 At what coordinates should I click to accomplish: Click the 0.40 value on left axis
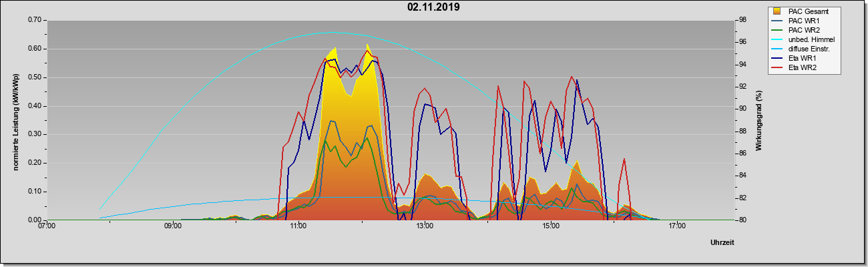coord(35,105)
